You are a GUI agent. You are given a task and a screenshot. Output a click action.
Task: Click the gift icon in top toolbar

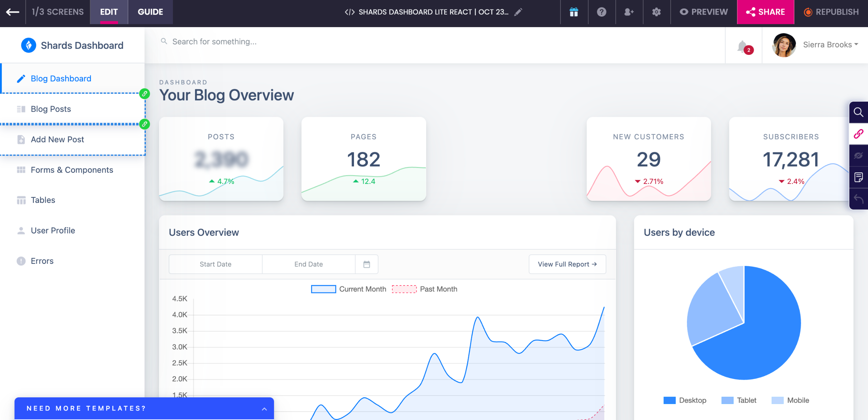click(x=574, y=12)
